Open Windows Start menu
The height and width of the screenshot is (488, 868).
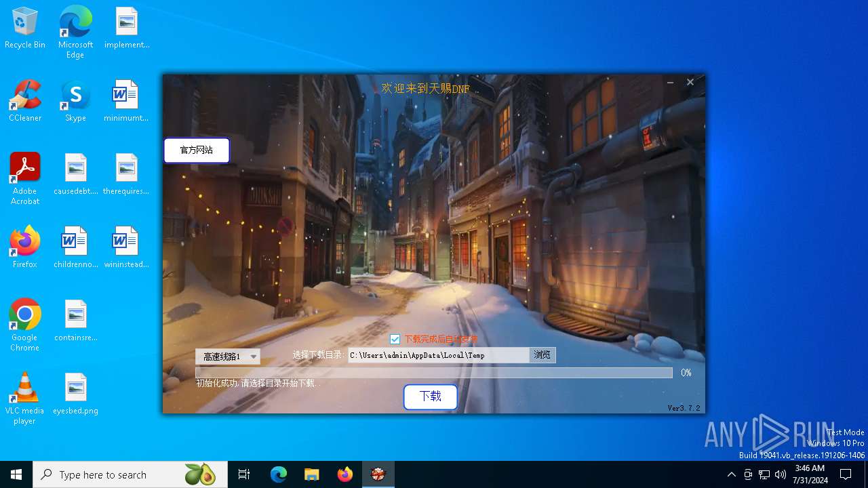click(x=16, y=474)
